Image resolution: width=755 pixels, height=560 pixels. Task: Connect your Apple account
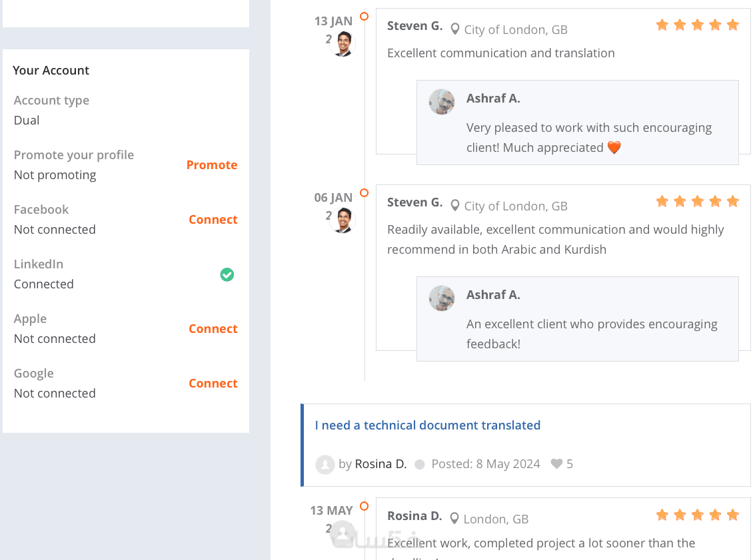(213, 329)
